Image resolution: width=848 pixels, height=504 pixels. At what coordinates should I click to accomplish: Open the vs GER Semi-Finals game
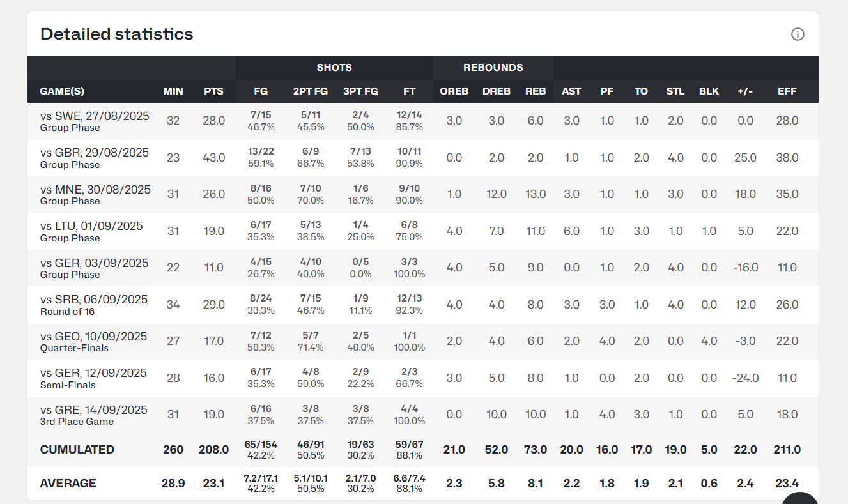[94, 373]
